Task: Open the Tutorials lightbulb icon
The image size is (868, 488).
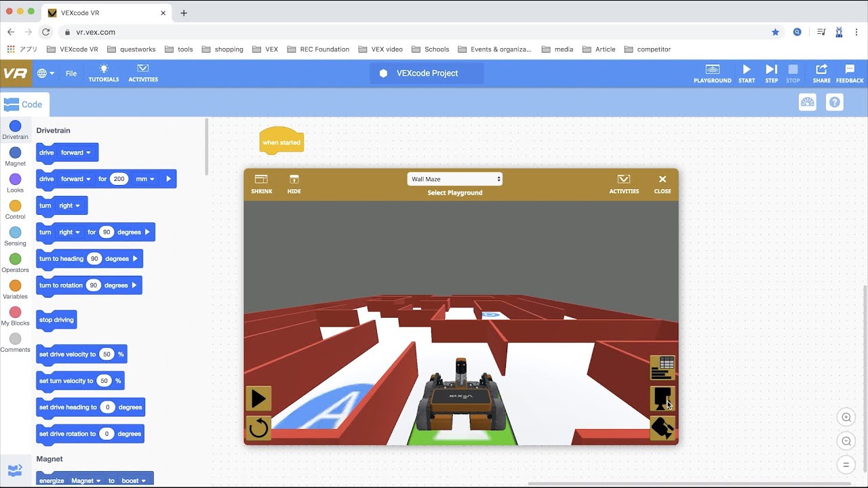Action: pyautogui.click(x=103, y=73)
